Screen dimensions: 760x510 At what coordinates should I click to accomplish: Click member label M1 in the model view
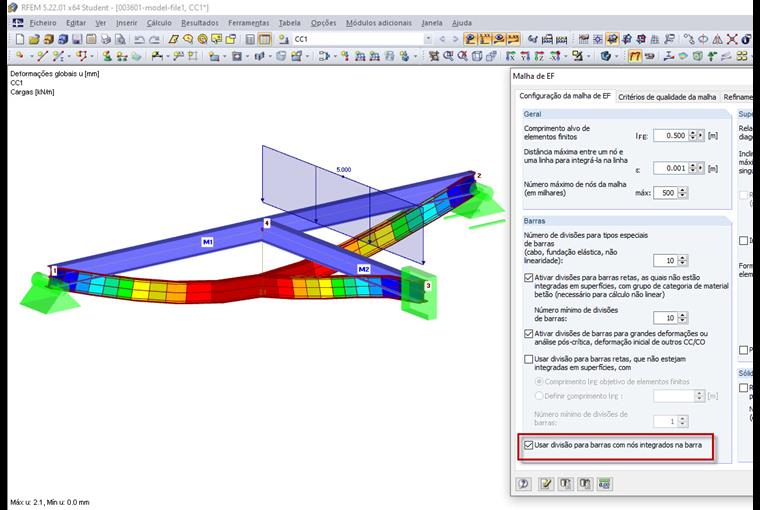[207, 241]
